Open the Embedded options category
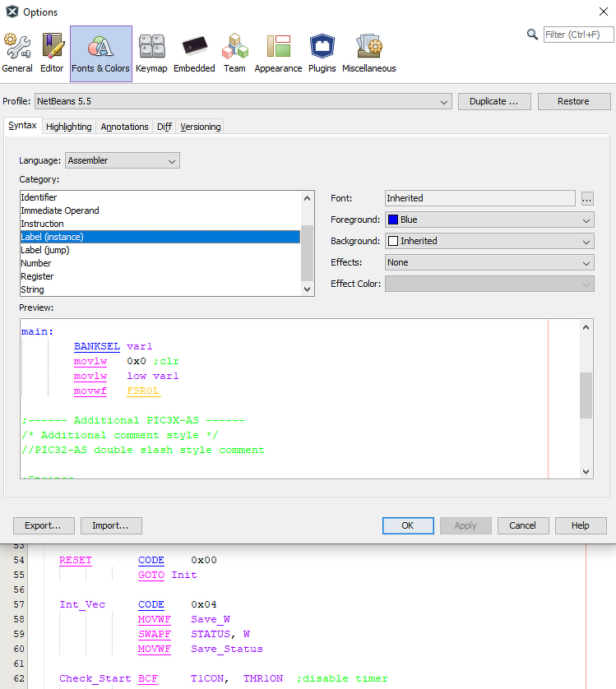This screenshot has height=689, width=616. (194, 53)
